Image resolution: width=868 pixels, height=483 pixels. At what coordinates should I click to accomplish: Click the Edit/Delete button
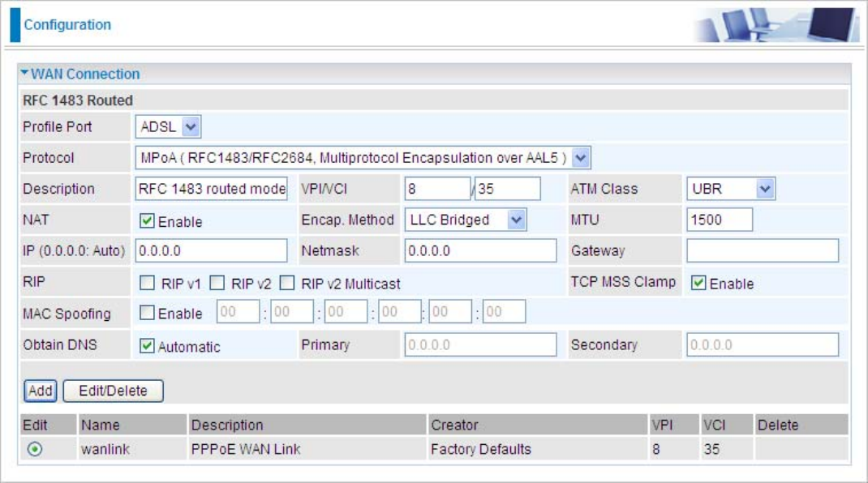point(113,391)
